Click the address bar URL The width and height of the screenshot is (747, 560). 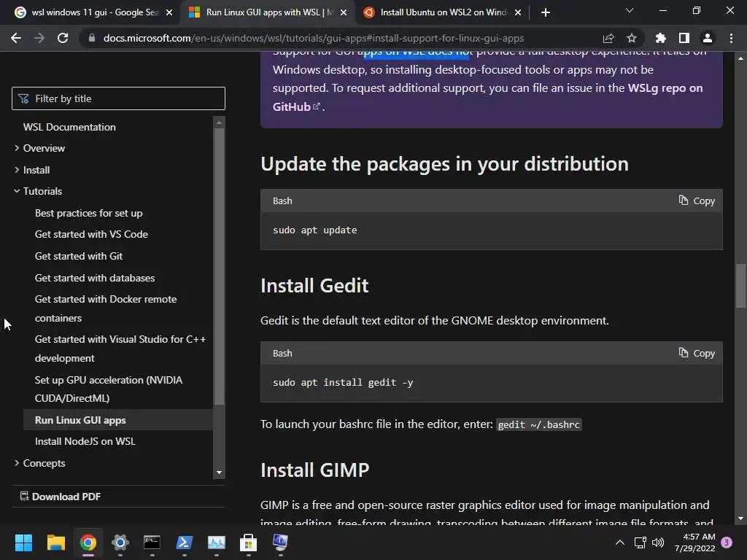[314, 38]
